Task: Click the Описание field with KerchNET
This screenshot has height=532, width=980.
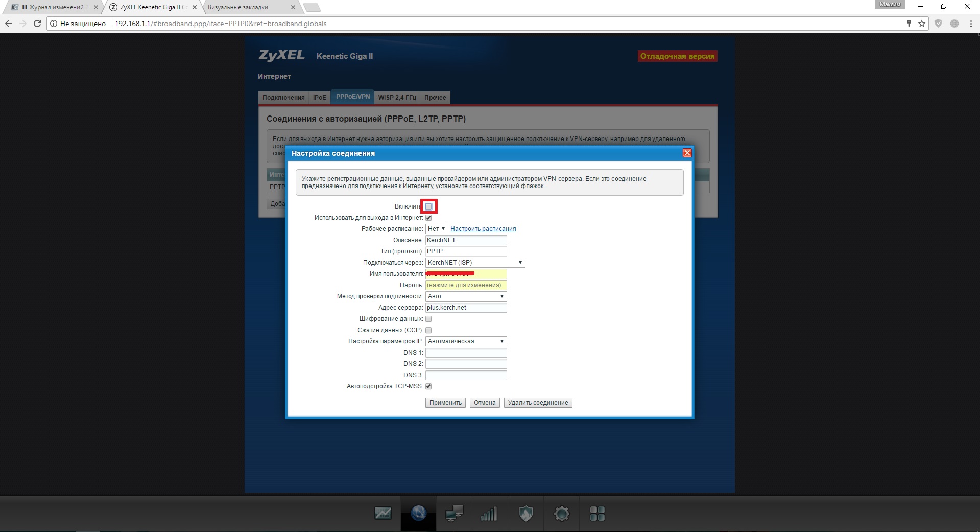Action: coord(466,240)
